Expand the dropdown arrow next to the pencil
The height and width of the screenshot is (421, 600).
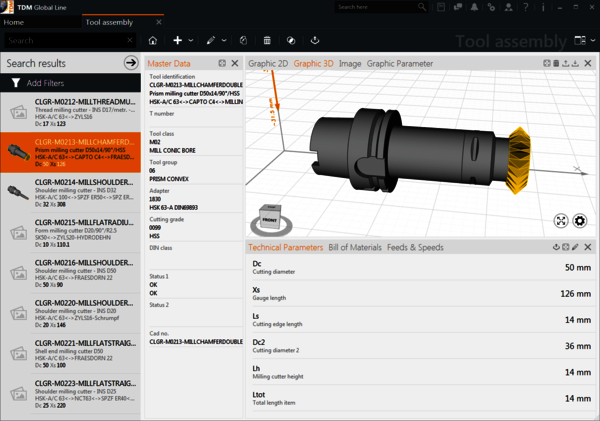(224, 40)
